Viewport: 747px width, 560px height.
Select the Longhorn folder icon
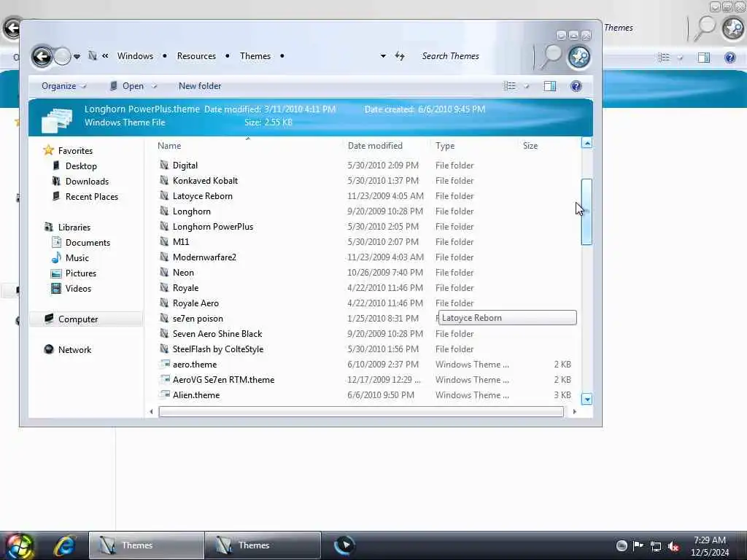(x=164, y=211)
